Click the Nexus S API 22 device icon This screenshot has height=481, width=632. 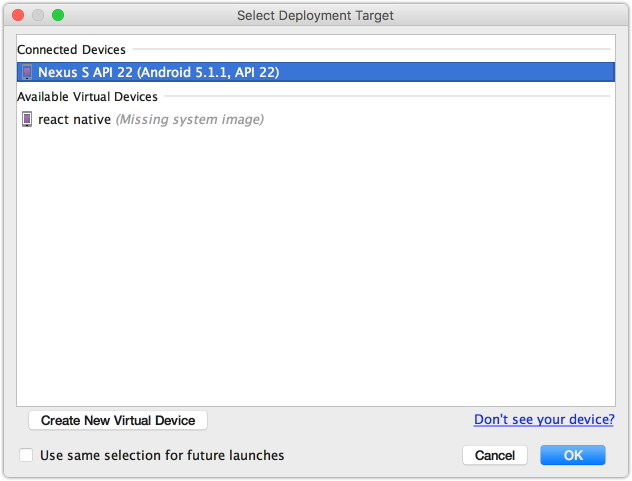point(27,72)
